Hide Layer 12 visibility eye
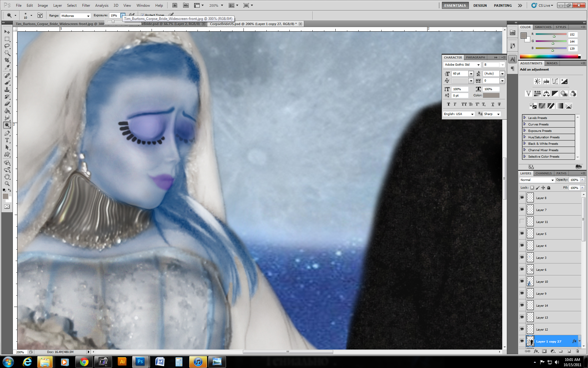Viewport: 588px width, 368px height. [x=522, y=329]
